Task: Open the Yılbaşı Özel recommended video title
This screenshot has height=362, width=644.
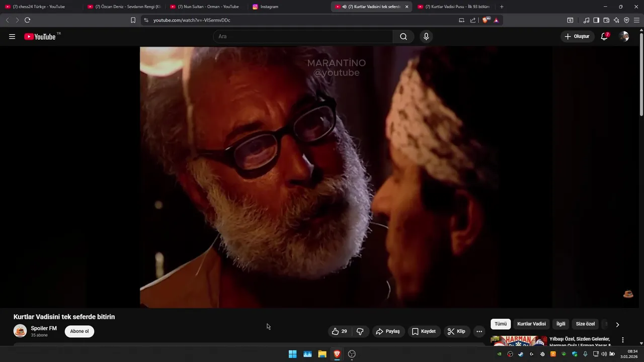Action: point(580,342)
